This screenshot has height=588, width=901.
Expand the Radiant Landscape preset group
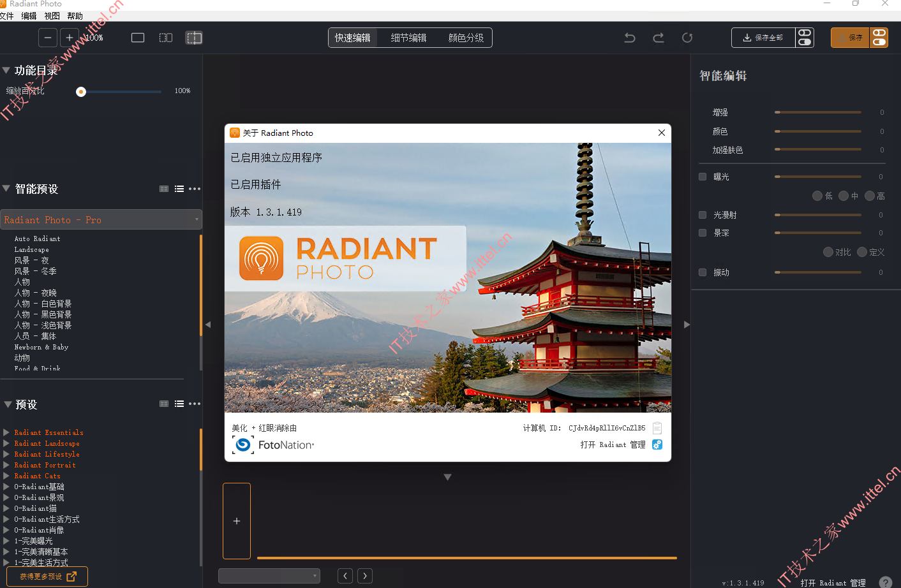tap(6, 443)
